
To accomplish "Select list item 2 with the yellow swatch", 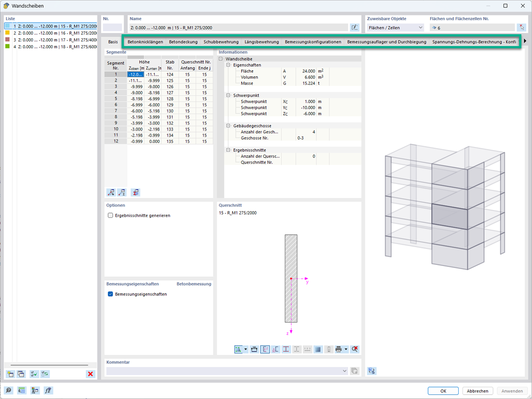I will (x=51, y=33).
